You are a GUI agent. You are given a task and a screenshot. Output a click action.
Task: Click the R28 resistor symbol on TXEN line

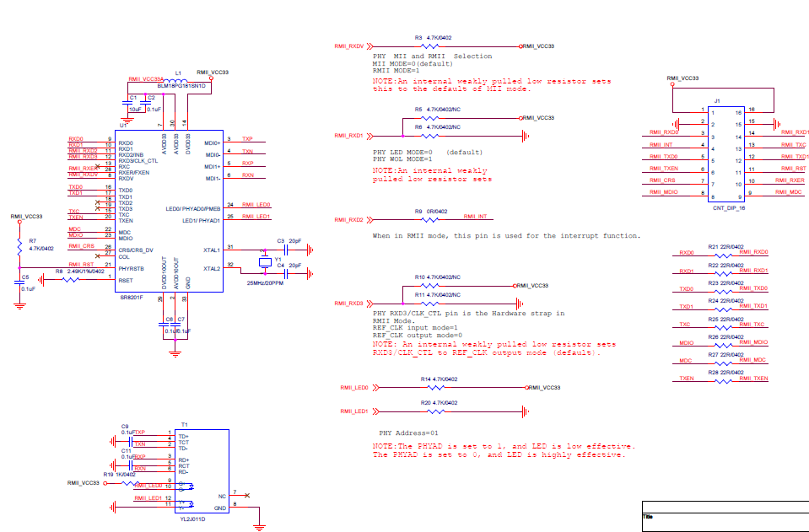coord(723,381)
